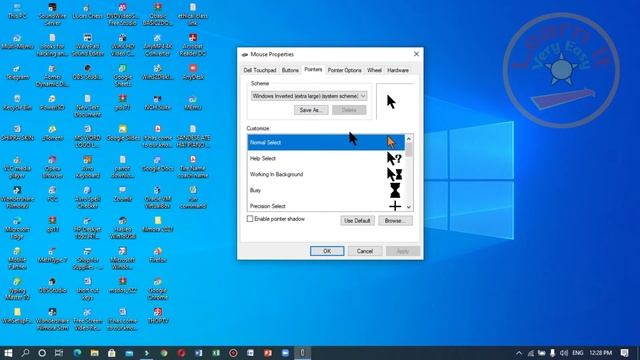Screen dimensions: 640x360
Task: Open Microsoft Store from the taskbar
Action: click(111, 353)
